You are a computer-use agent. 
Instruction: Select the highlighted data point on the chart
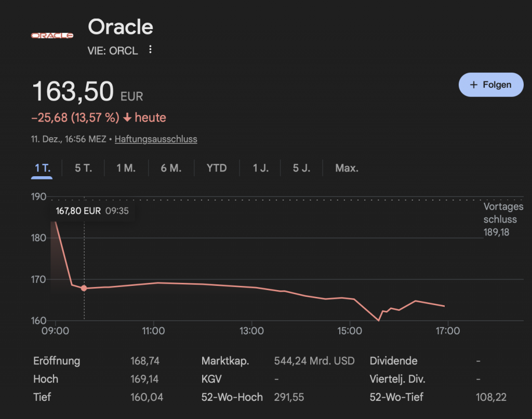click(x=84, y=287)
